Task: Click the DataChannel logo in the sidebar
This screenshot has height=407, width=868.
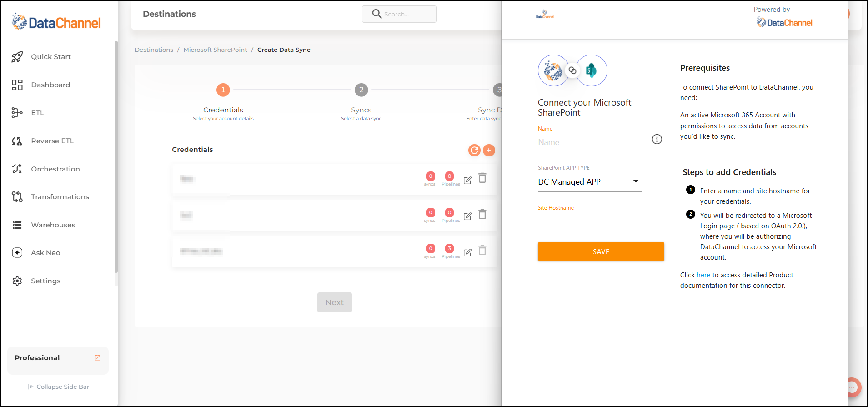Action: pos(56,22)
